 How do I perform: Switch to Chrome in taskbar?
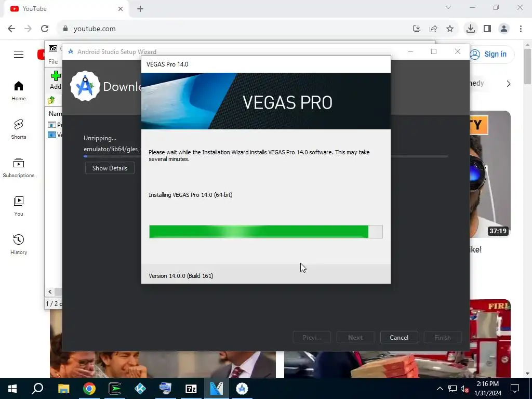point(89,389)
